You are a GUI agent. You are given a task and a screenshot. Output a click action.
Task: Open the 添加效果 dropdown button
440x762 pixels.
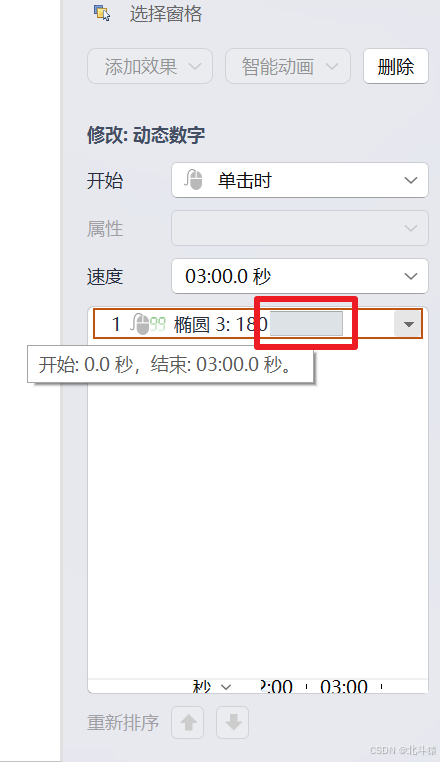(x=150, y=66)
